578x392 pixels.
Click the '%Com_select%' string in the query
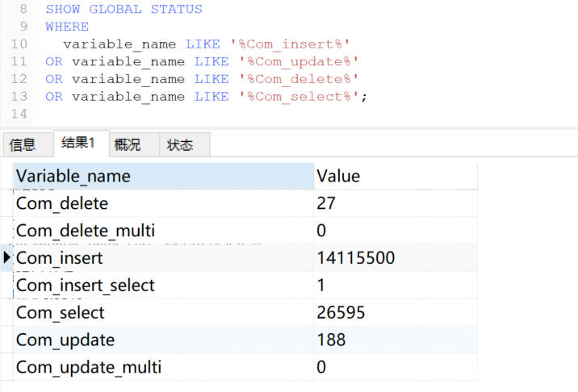(x=299, y=97)
